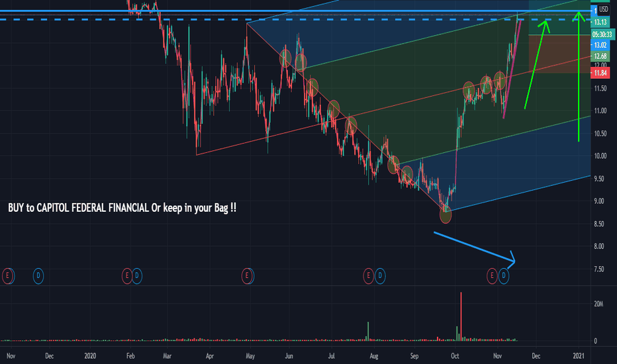The width and height of the screenshot is (617, 364).
Task: Click the May label on time axis
Action: coord(250,356)
